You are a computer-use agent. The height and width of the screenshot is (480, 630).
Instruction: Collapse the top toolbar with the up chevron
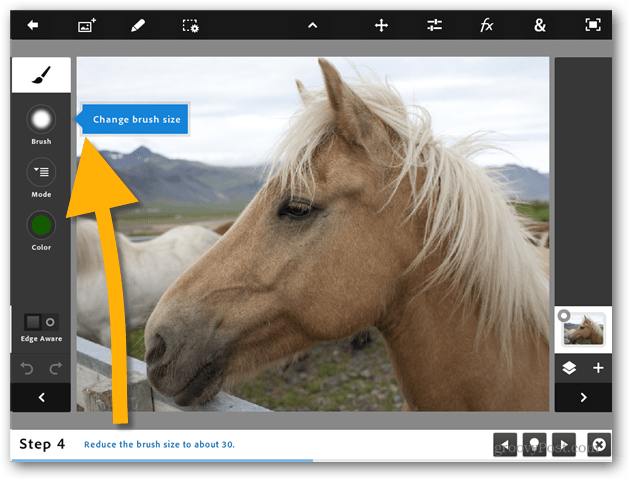(x=313, y=26)
